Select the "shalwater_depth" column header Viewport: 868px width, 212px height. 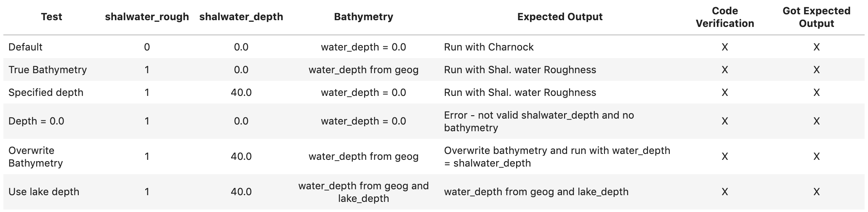tap(241, 17)
